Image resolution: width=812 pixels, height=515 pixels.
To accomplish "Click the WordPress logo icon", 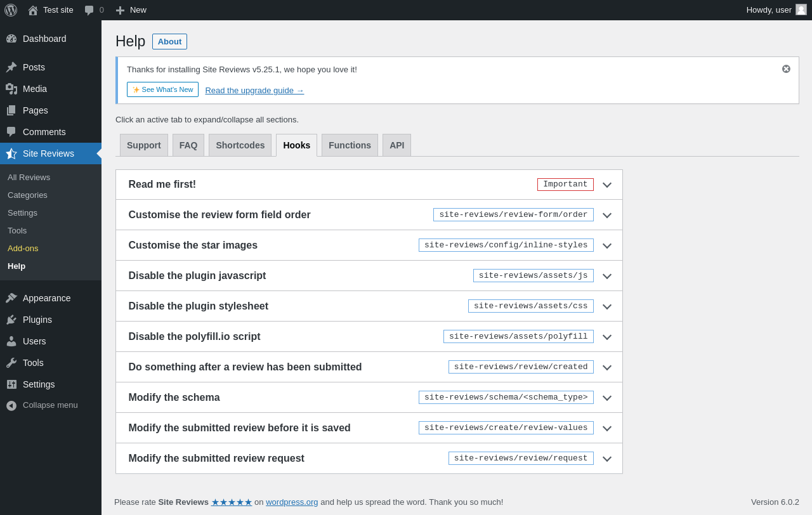I will (x=11, y=10).
